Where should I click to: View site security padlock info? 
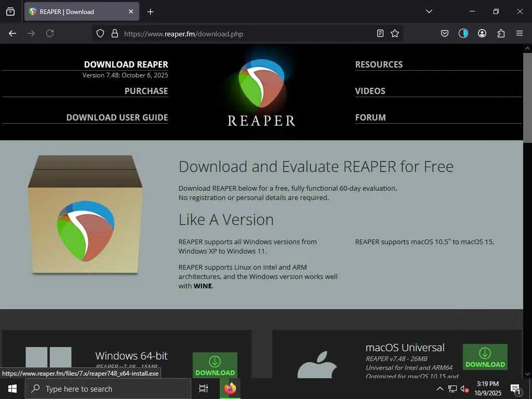point(115,33)
